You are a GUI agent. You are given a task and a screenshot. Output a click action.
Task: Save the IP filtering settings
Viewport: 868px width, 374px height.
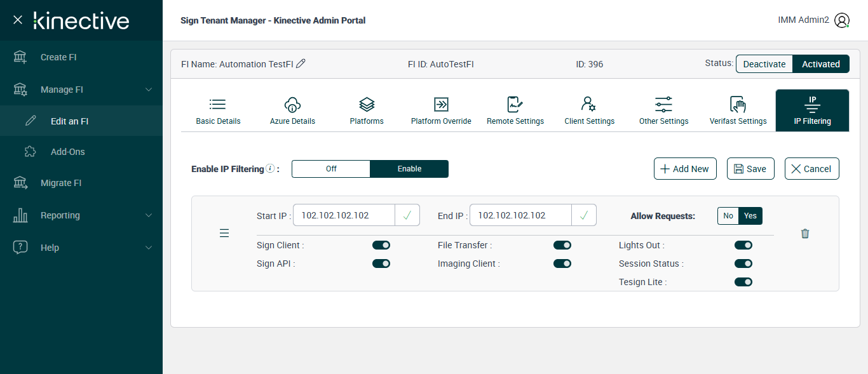750,169
